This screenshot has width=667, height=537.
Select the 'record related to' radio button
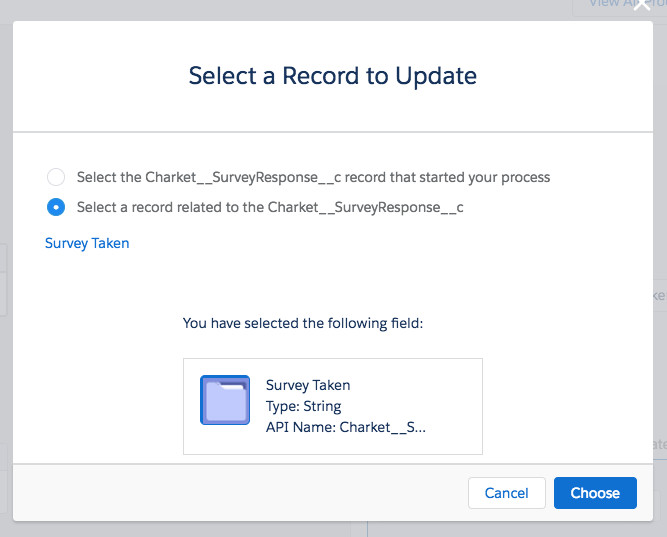tap(56, 207)
